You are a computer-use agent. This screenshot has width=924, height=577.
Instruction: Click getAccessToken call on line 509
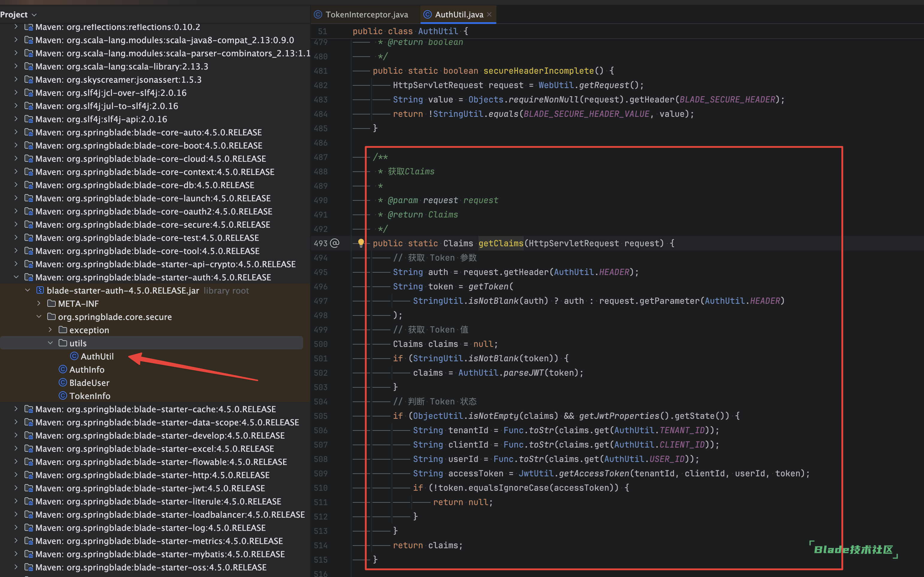pyautogui.click(x=594, y=473)
